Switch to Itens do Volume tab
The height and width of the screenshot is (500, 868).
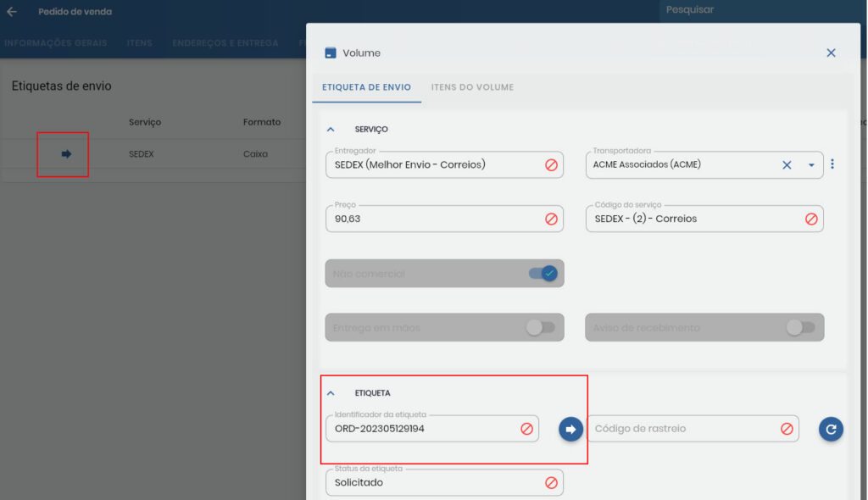472,87
